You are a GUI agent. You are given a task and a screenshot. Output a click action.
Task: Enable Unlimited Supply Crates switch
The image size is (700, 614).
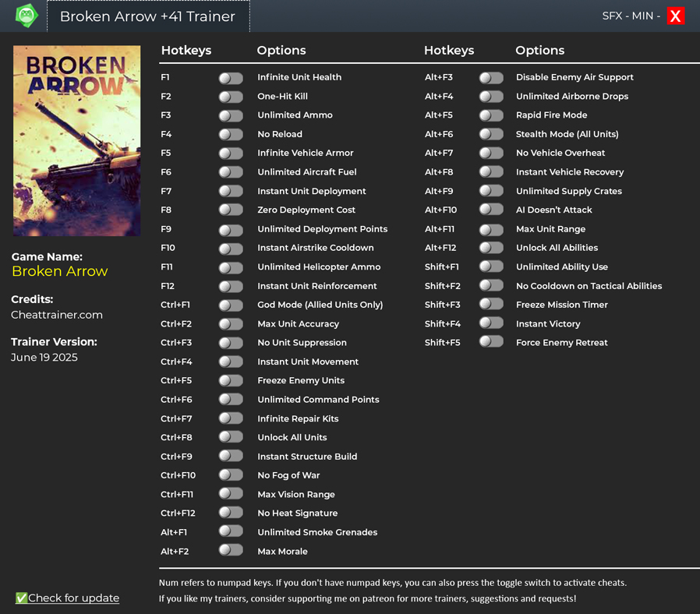tap(491, 191)
